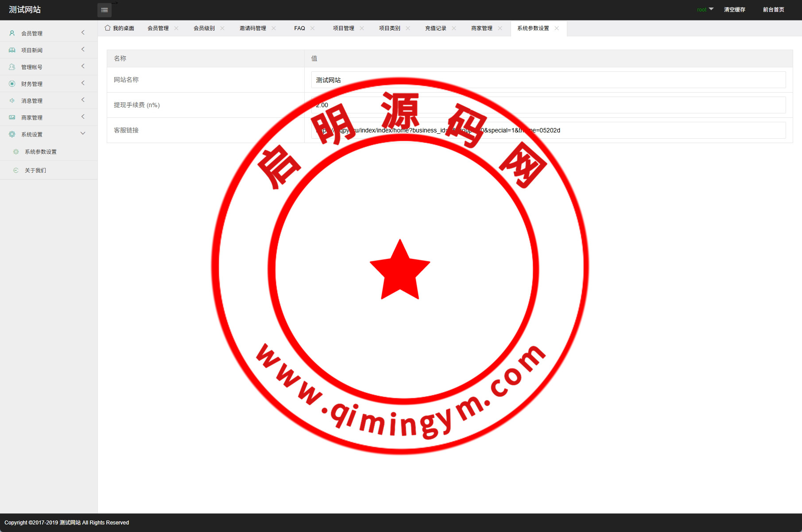Select 关于我们 in the sidebar
Viewport: 802px width, 532px height.
(35, 171)
